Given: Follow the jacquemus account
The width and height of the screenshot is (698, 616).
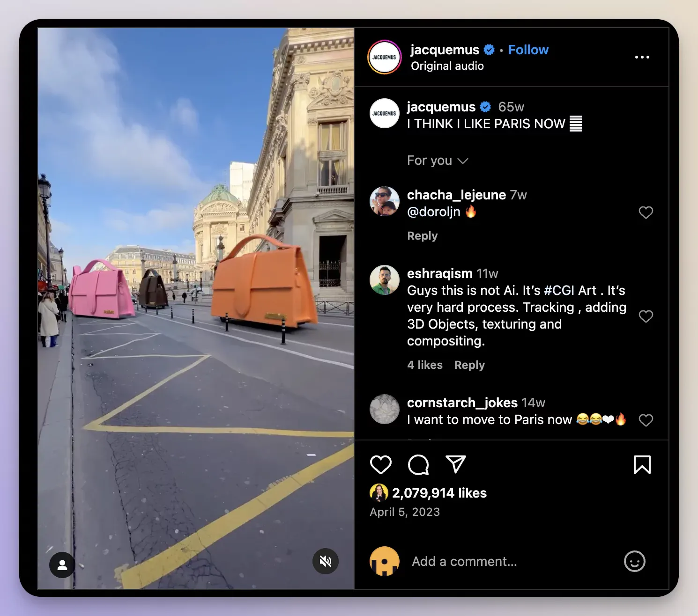Looking at the screenshot, I should click(x=528, y=50).
